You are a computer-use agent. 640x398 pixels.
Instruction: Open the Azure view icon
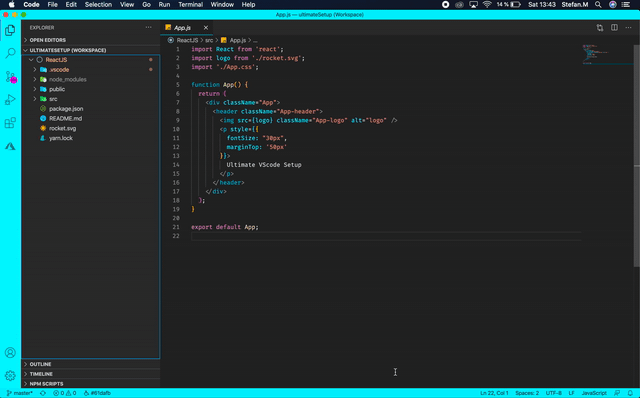(x=10, y=146)
